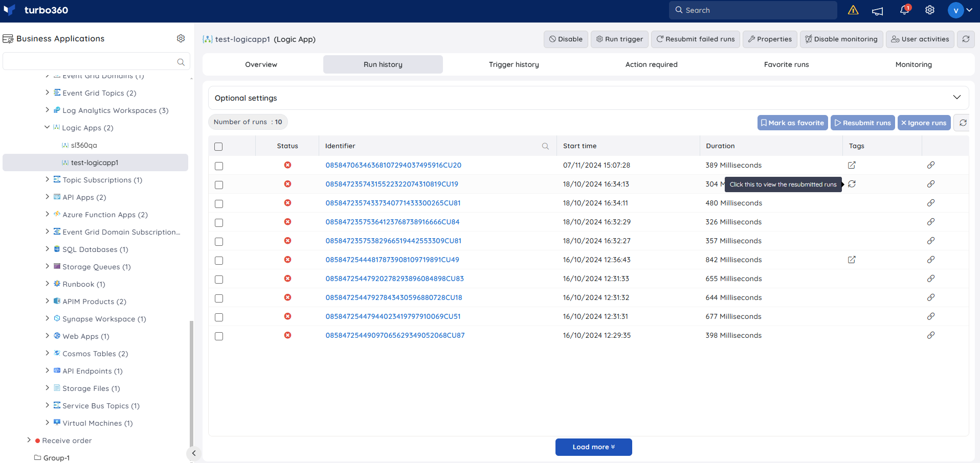Switch to the Trigger history tab
Screen dimensions: 980x463
point(514,64)
